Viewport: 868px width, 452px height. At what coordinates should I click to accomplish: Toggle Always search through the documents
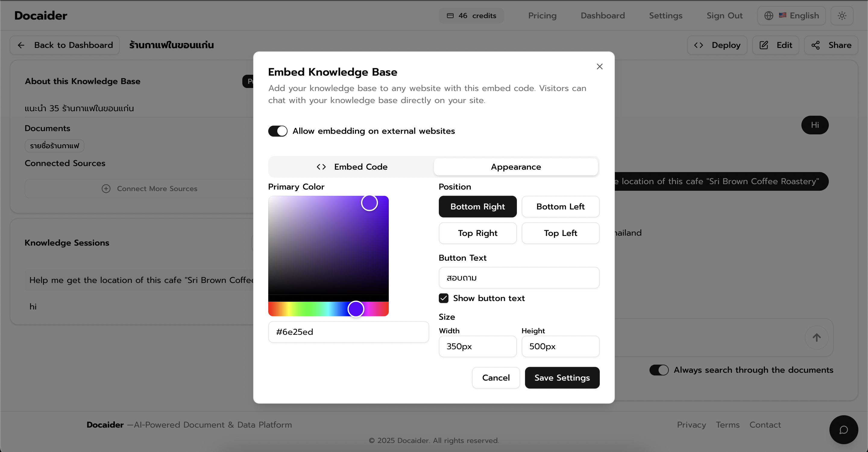coord(659,370)
